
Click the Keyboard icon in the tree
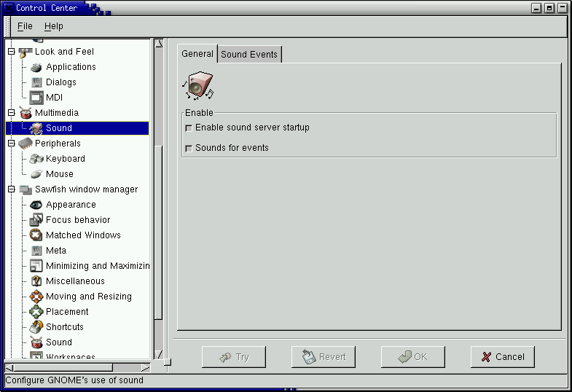36,159
